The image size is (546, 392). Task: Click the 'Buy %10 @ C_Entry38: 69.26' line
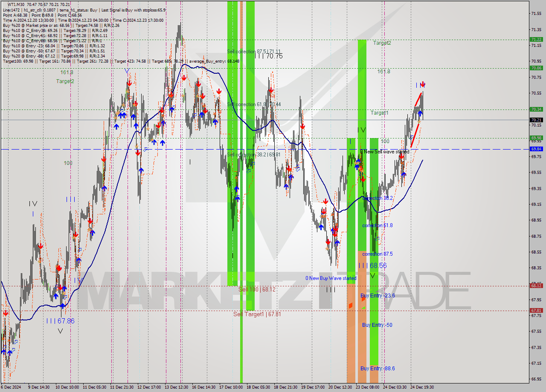point(55,30)
